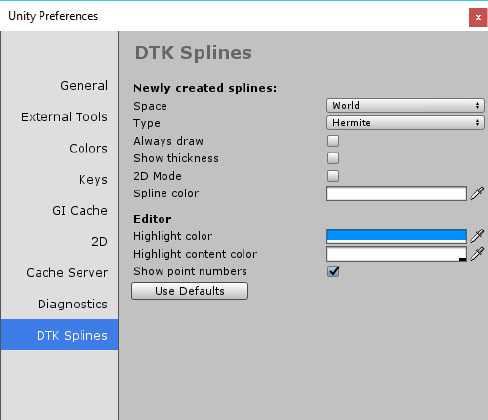Uncheck Show point numbers
Image resolution: width=488 pixels, height=420 pixels.
pyautogui.click(x=333, y=271)
